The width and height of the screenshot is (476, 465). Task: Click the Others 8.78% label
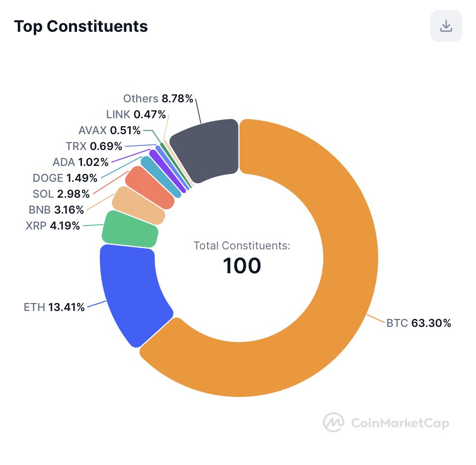click(x=158, y=99)
